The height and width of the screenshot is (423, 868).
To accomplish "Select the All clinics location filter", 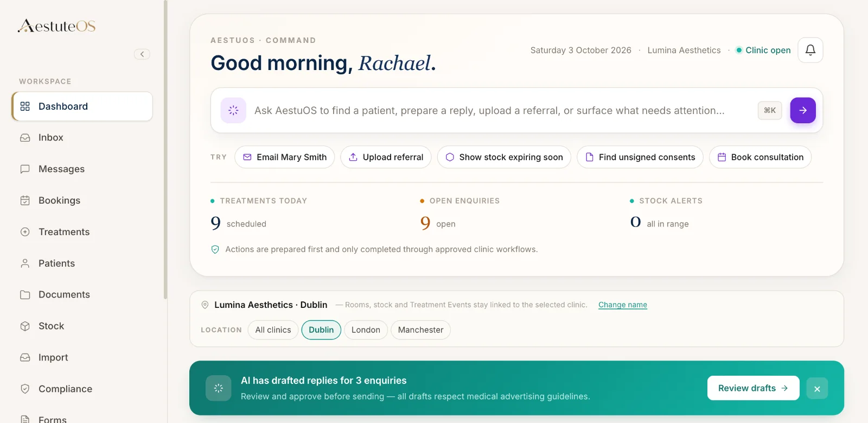I will 273,330.
